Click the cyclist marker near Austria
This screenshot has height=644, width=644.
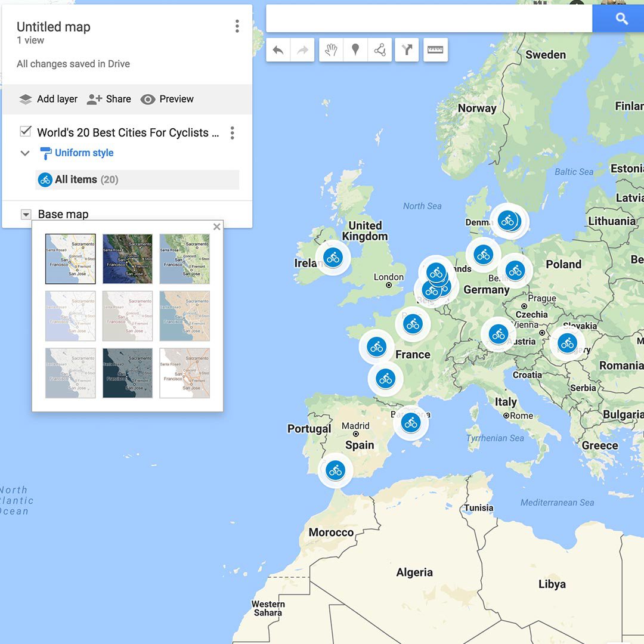pos(498,335)
